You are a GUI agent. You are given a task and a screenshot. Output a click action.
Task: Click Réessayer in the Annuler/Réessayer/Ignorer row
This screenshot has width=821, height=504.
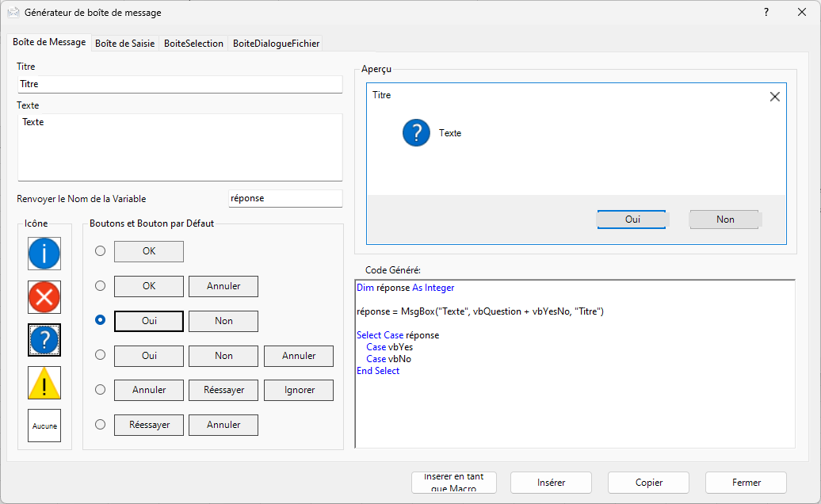click(x=223, y=391)
